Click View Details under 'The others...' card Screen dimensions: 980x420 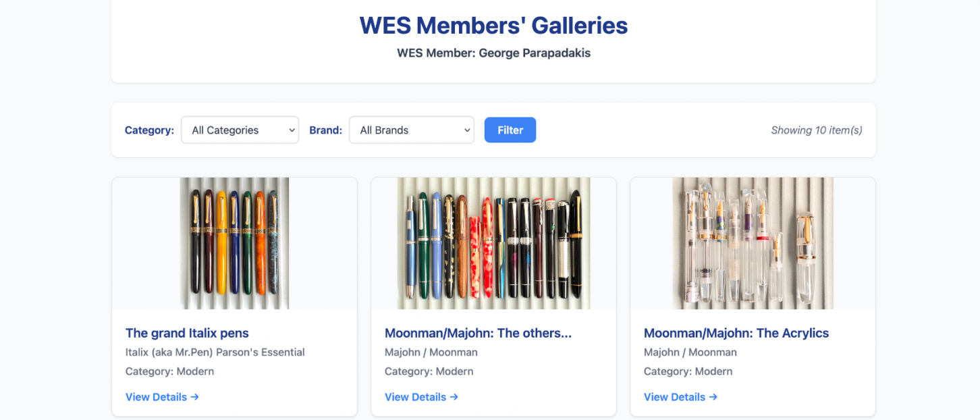[x=415, y=397]
